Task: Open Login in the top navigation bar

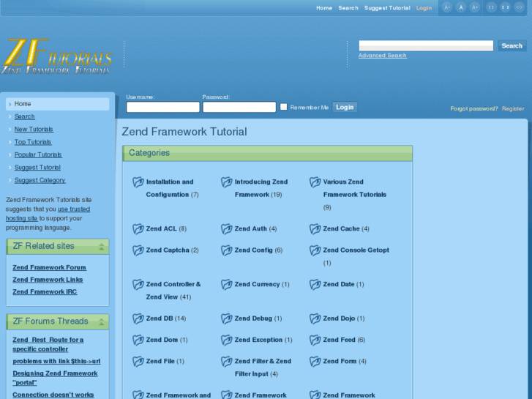Action: point(424,8)
